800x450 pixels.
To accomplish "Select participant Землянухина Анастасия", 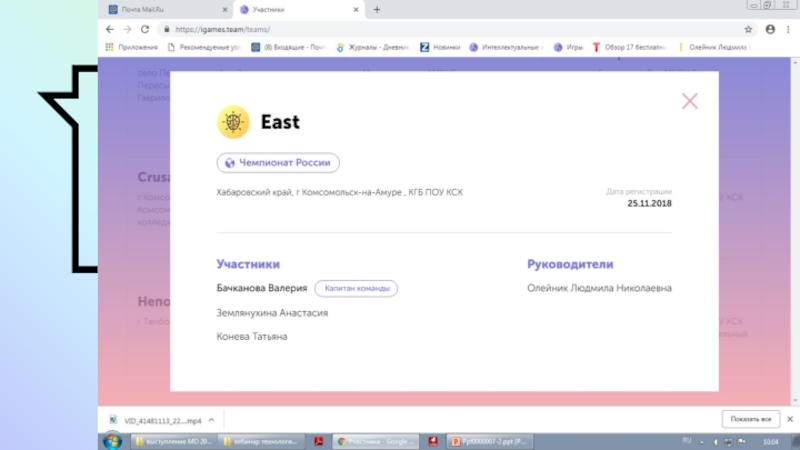I will tap(272, 313).
